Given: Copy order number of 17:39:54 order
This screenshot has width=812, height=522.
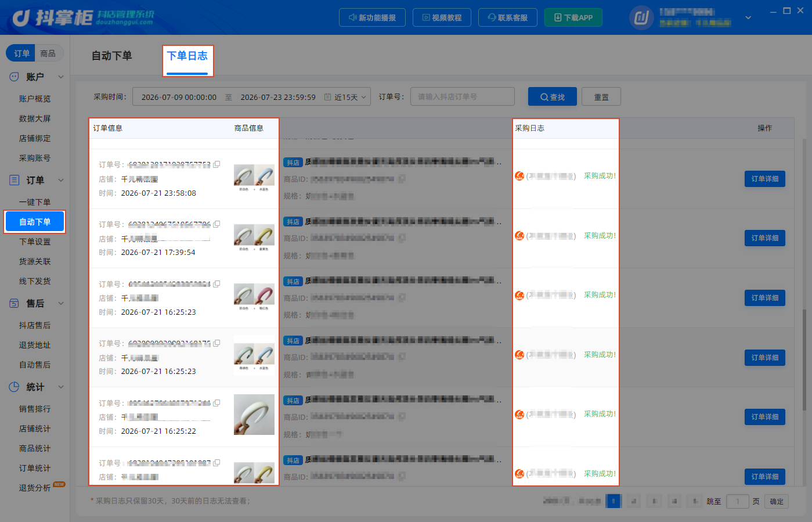Looking at the screenshot, I should pos(216,224).
